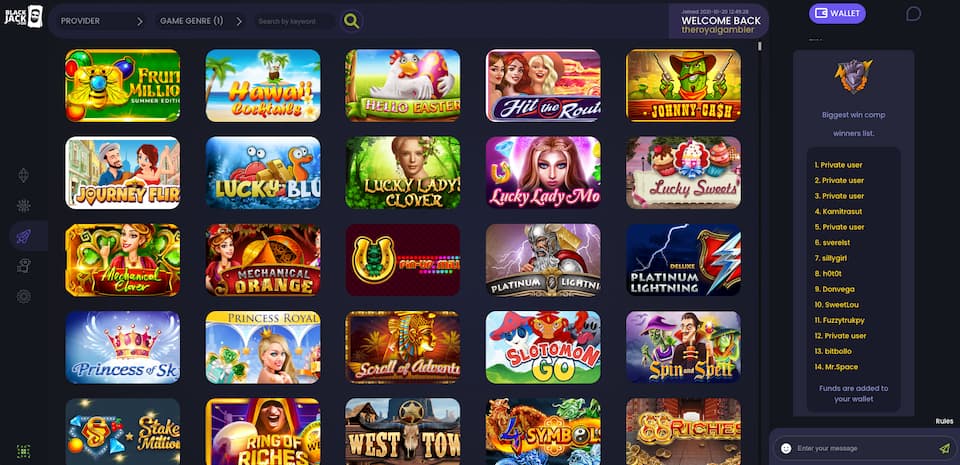Screen dimensions: 960x465
Task: Open the Johnny Cash game thumbnail
Action: [x=683, y=86]
